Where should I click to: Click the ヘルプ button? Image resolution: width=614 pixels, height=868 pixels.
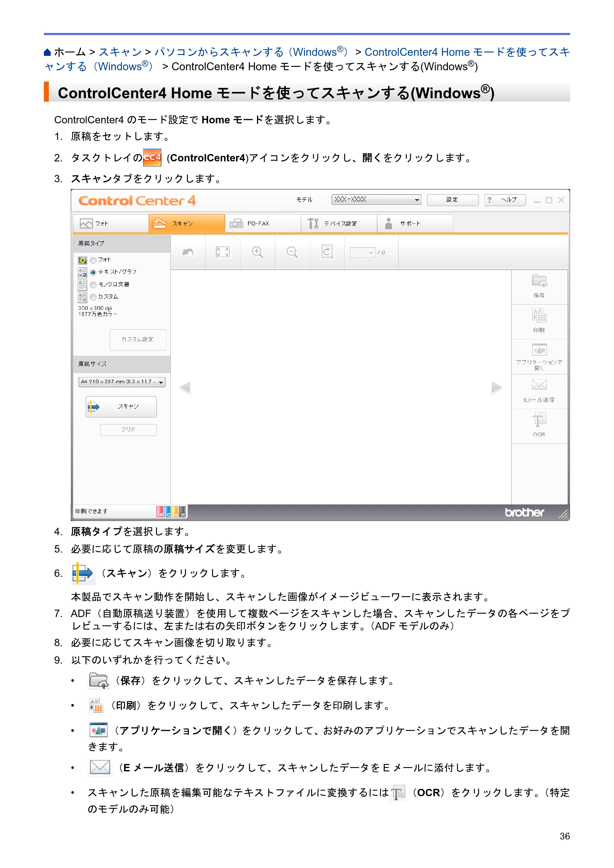pos(505,200)
